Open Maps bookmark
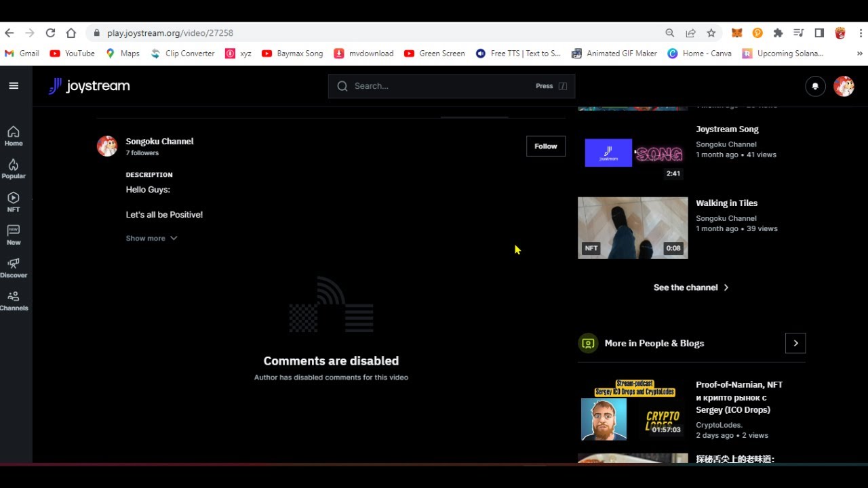 [122, 53]
